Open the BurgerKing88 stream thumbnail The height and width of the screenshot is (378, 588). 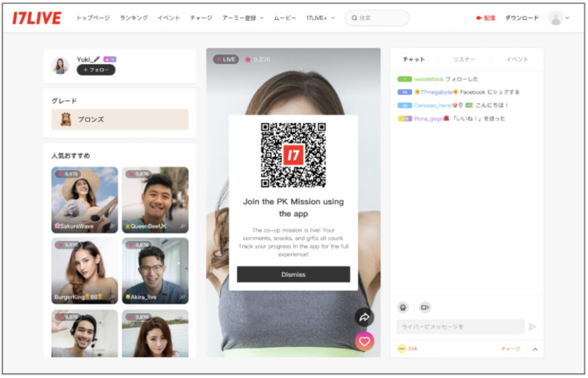pyautogui.click(x=84, y=271)
